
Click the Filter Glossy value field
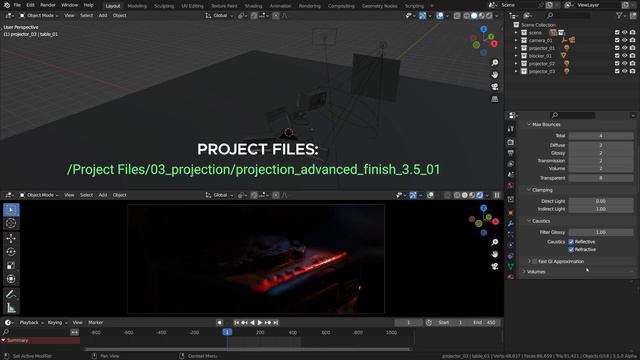(601, 232)
